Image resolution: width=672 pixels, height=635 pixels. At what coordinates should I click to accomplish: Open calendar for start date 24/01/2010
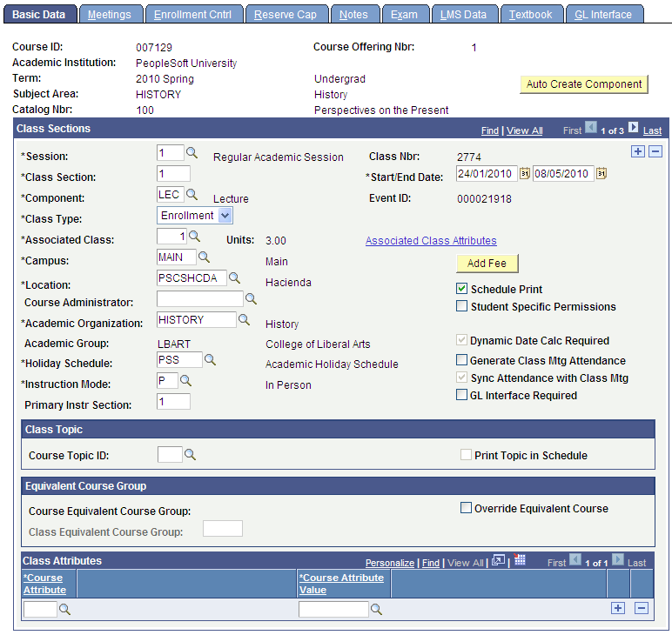point(525,173)
